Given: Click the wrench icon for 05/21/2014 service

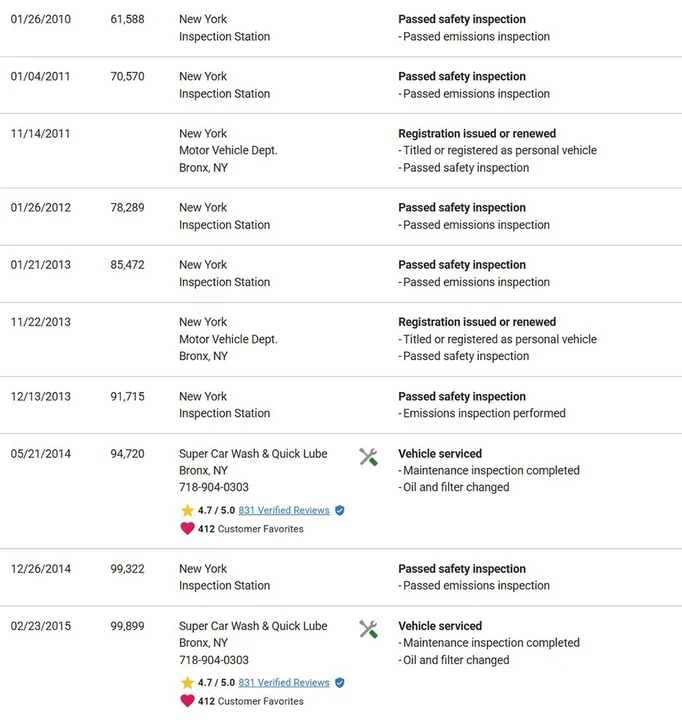Looking at the screenshot, I should tap(368, 457).
